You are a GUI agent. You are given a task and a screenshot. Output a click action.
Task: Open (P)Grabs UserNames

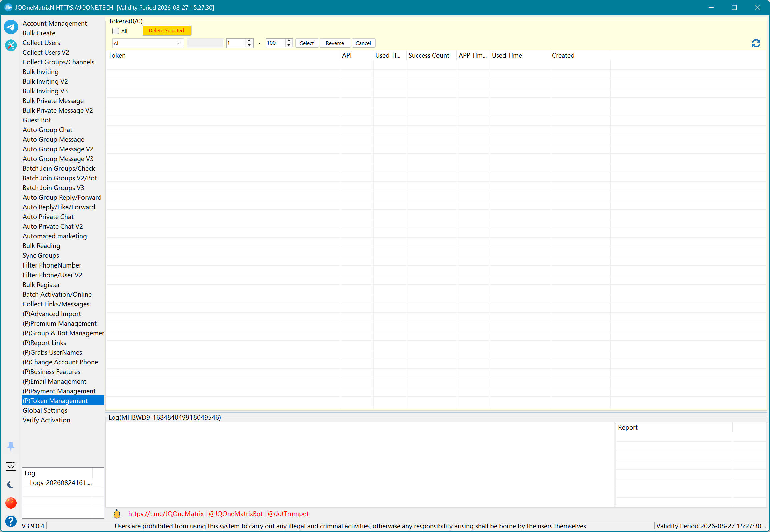click(x=52, y=352)
